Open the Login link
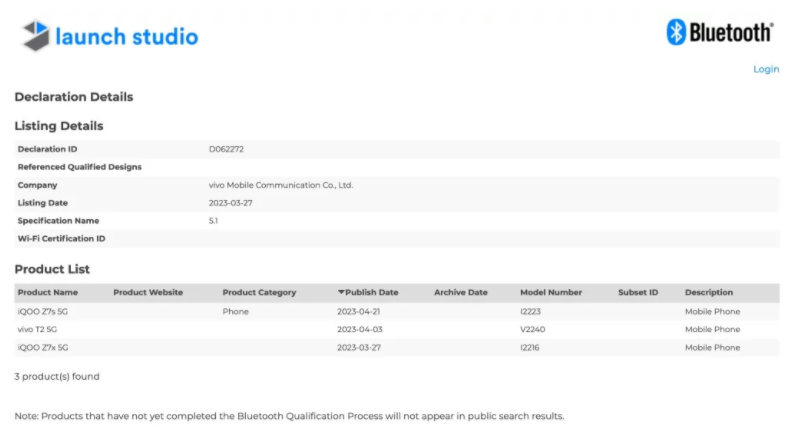This screenshot has height=434, width=792. pos(766,69)
